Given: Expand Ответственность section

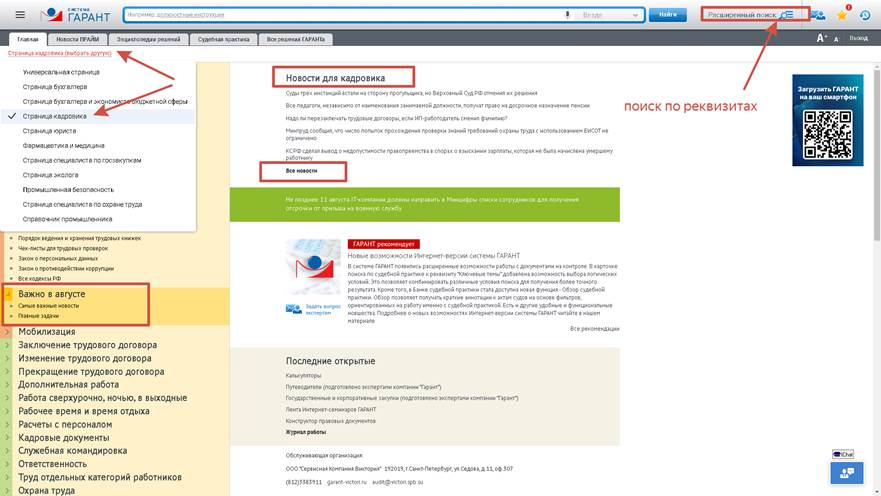Looking at the screenshot, I should (52, 464).
